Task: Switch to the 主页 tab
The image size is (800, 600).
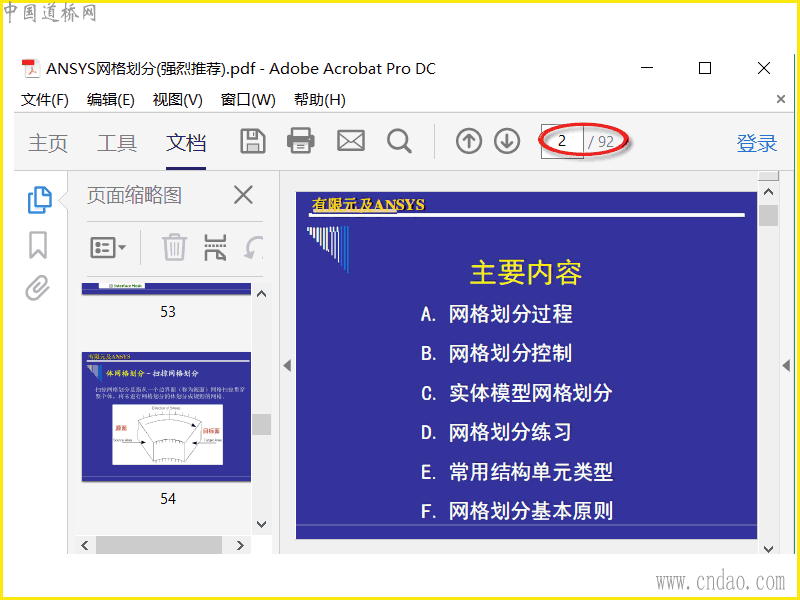Action: (48, 143)
